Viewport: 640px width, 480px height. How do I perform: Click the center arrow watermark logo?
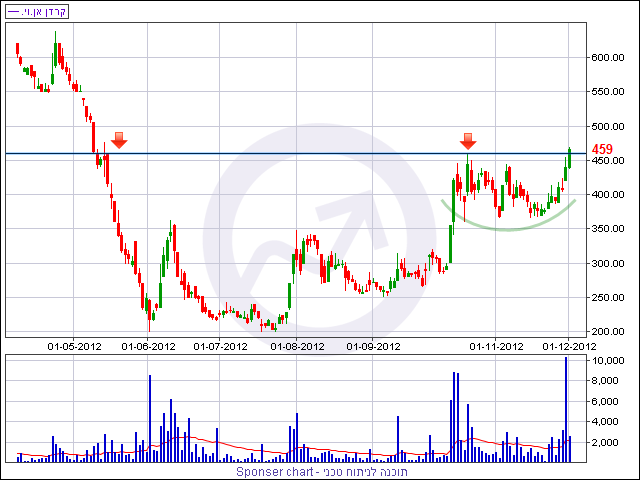[319, 240]
